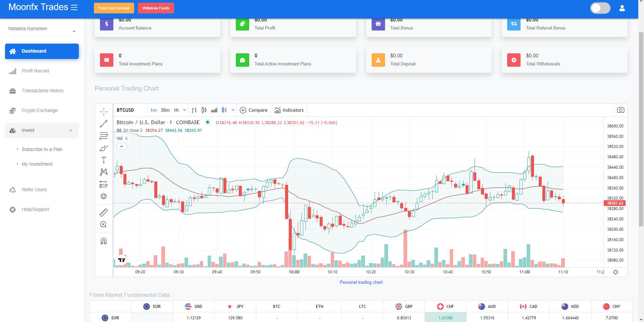The height and width of the screenshot is (322, 644).
Task: Select the crosshair cursor tool in chart
Action: (x=104, y=112)
